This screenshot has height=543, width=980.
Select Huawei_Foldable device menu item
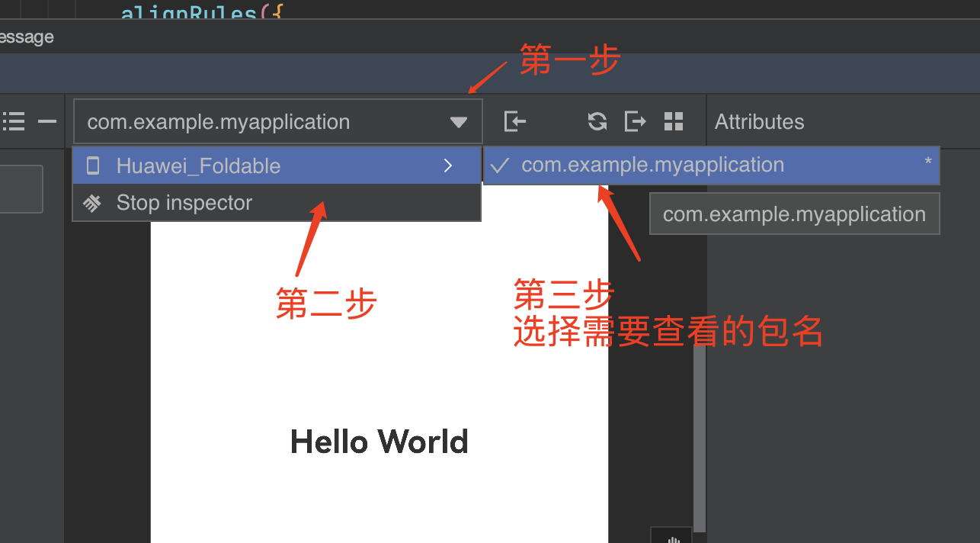198,165
